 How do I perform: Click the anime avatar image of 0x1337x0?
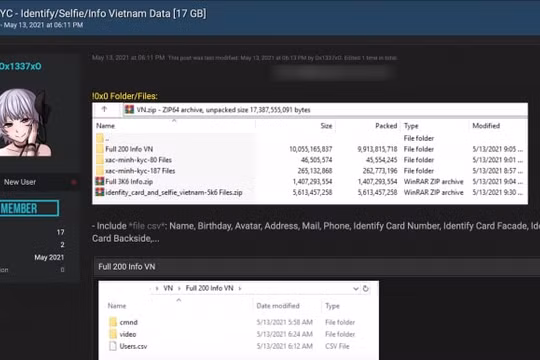(24, 122)
